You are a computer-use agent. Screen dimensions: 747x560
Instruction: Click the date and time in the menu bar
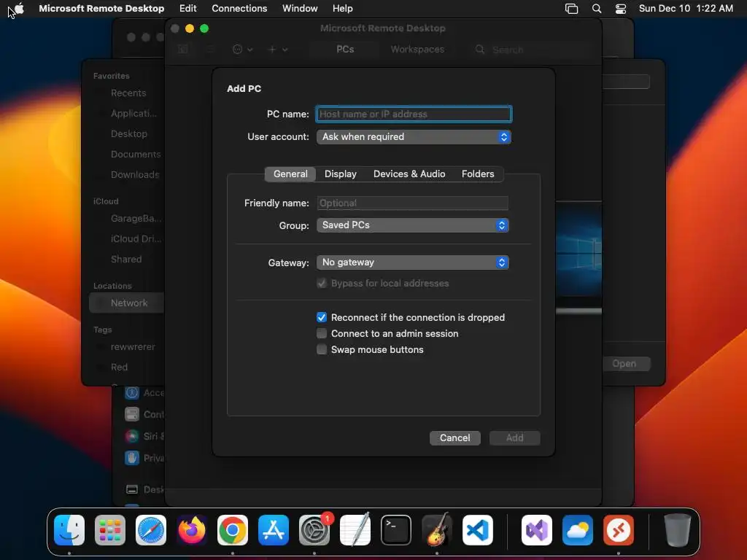[x=686, y=8]
